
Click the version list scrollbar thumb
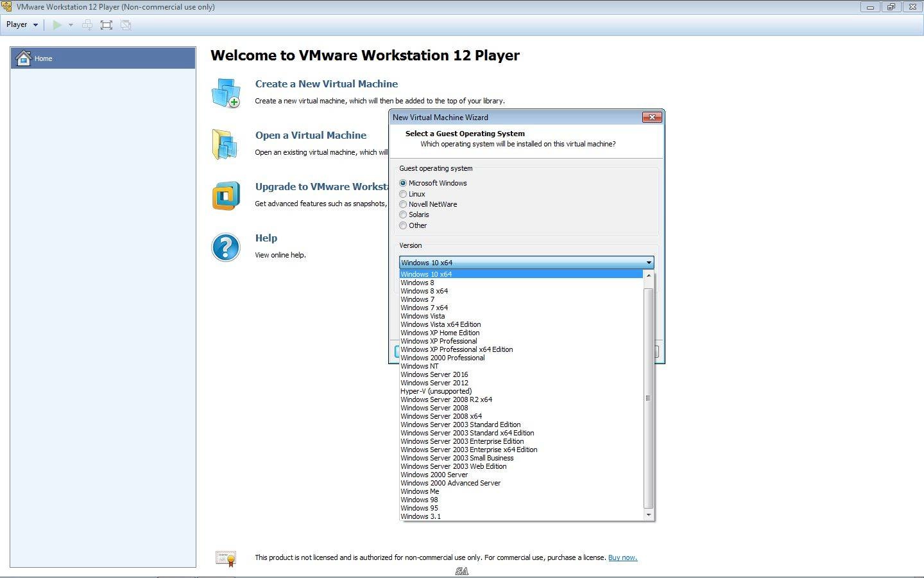[648, 398]
